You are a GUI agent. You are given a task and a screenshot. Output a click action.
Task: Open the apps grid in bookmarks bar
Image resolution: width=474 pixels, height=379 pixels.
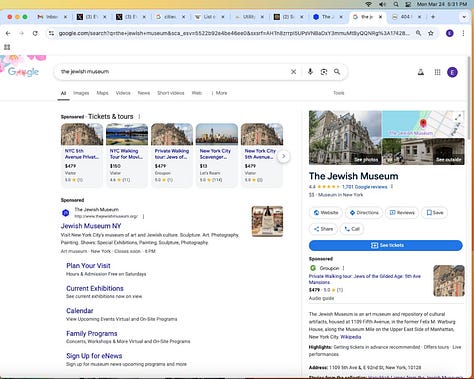pos(7,47)
